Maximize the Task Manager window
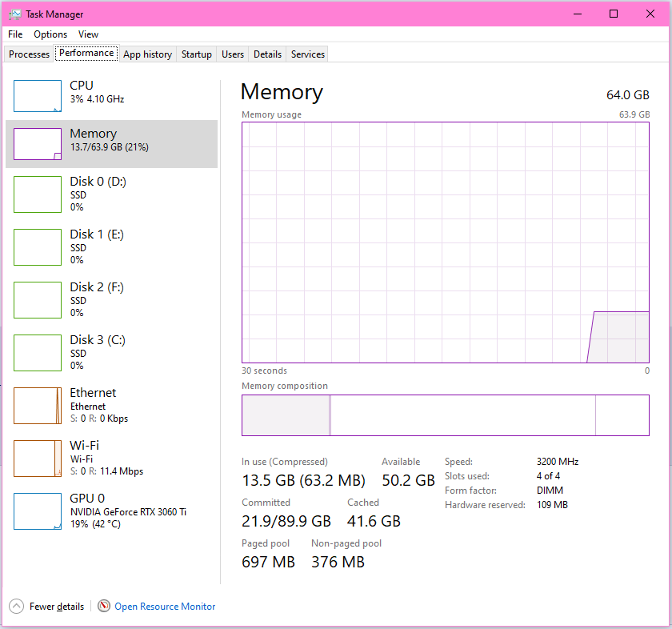The width and height of the screenshot is (672, 629). (x=614, y=14)
